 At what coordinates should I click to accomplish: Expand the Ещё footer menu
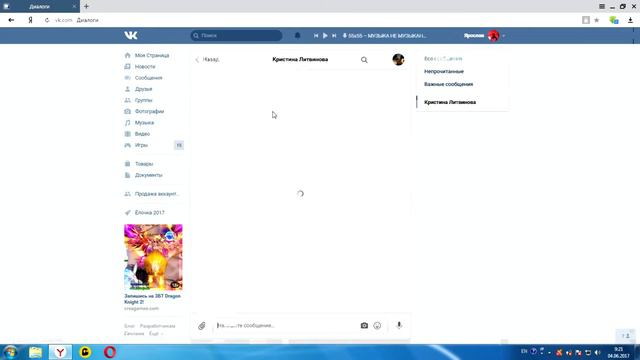click(155, 333)
